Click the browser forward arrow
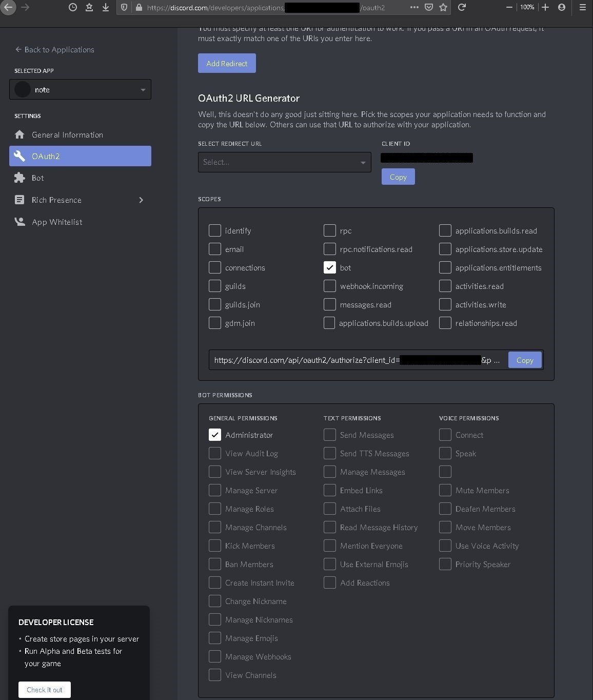Screen dimensions: 593x700 (25, 7)
